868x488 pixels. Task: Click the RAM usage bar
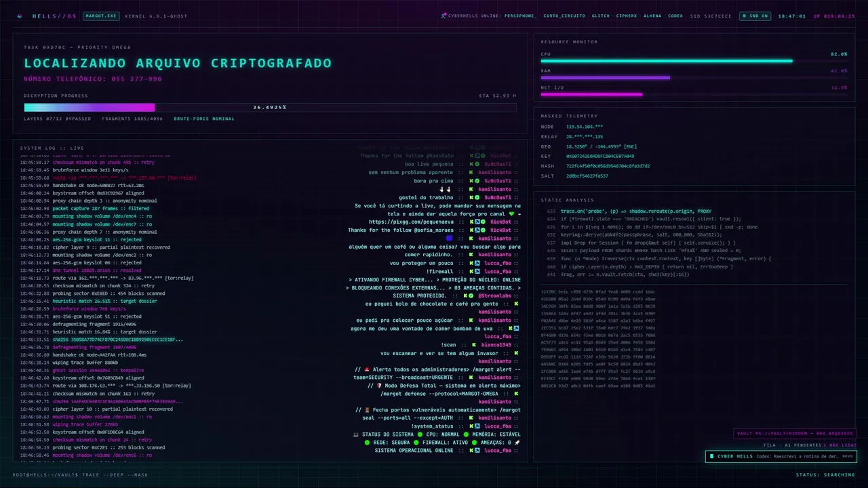point(694,77)
